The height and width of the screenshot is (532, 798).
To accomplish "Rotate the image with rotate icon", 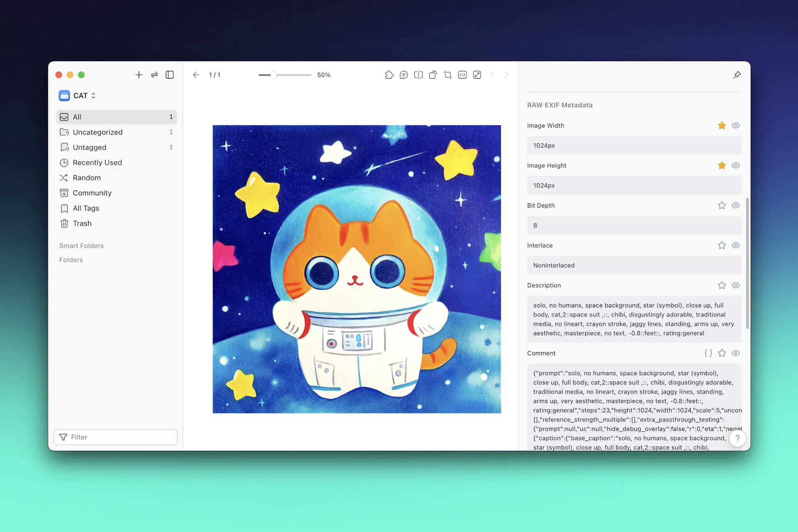I will (x=433, y=75).
